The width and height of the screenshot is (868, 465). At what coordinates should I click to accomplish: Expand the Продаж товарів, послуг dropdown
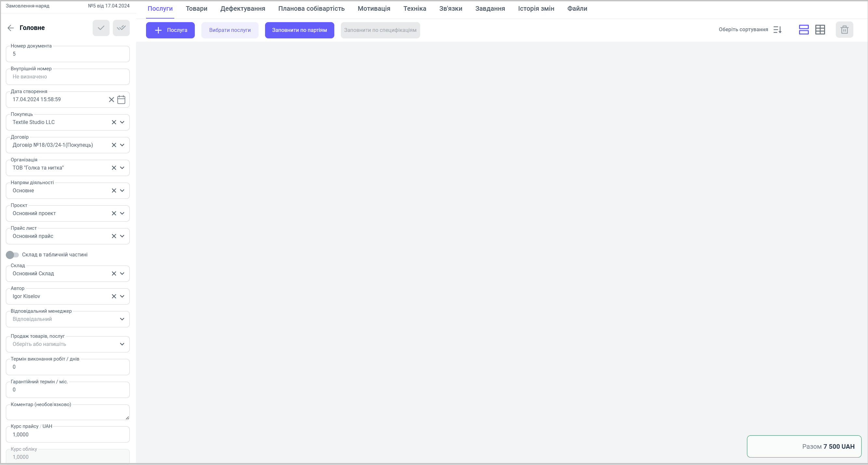(122, 344)
